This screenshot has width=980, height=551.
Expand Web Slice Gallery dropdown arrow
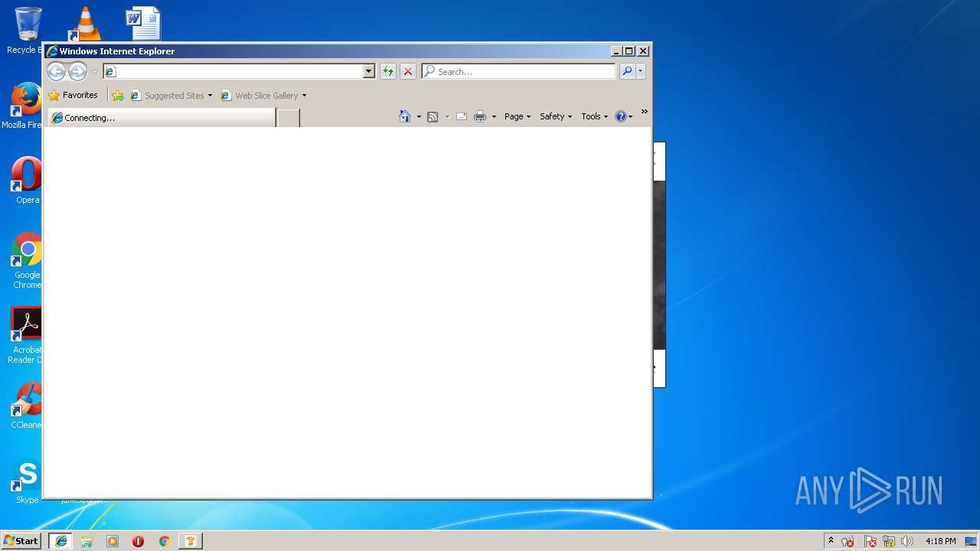(304, 96)
